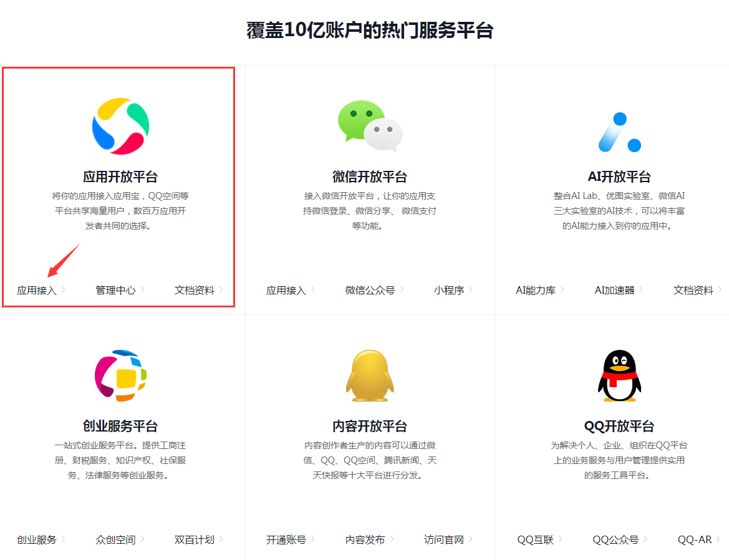Open 应用接入 under 应用开放平台
This screenshot has width=729, height=560.
(37, 291)
